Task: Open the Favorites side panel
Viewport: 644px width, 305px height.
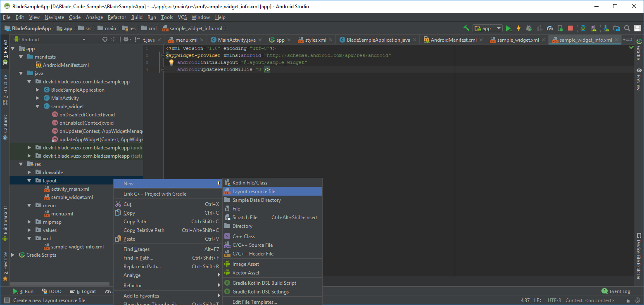Action: pyautogui.click(x=5, y=266)
